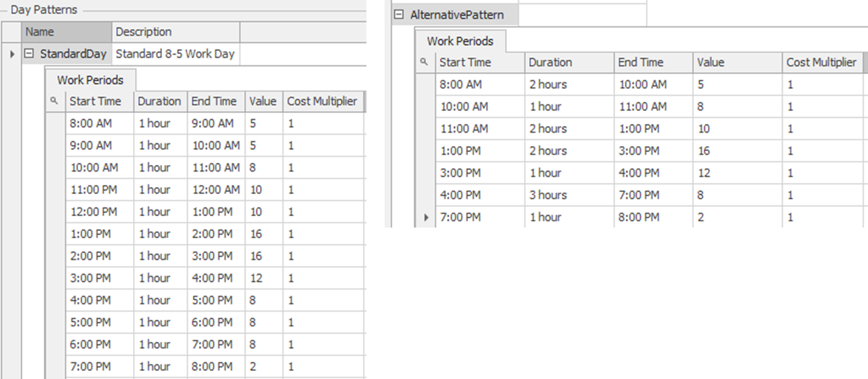Select 10:00 AM start time in AlternativePattern grid

(479, 106)
